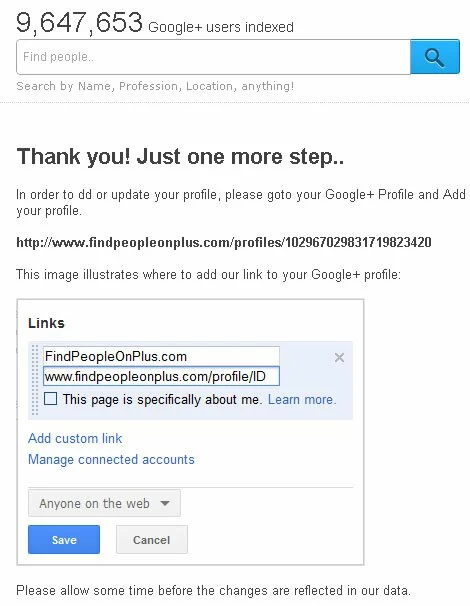Click the 'Please allow some time' notice text
The width and height of the screenshot is (470, 606).
click(x=213, y=591)
